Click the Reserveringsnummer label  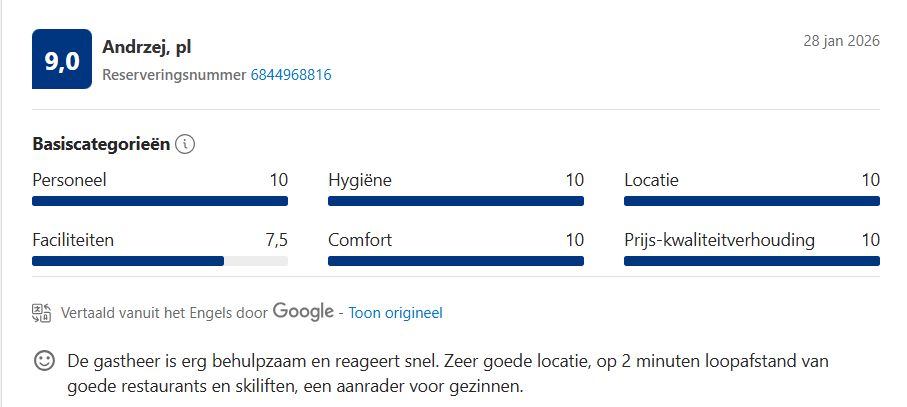[174, 75]
